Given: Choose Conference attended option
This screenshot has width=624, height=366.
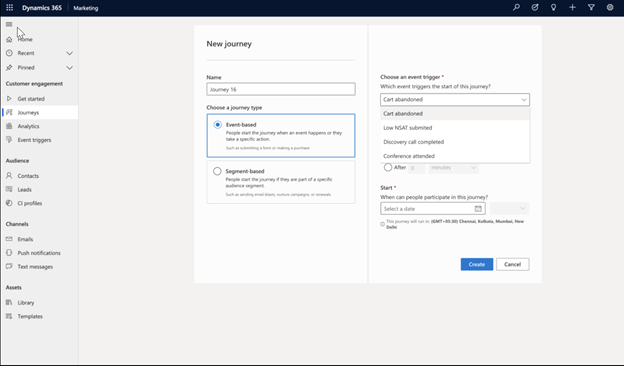Looking at the screenshot, I should (x=455, y=156).
